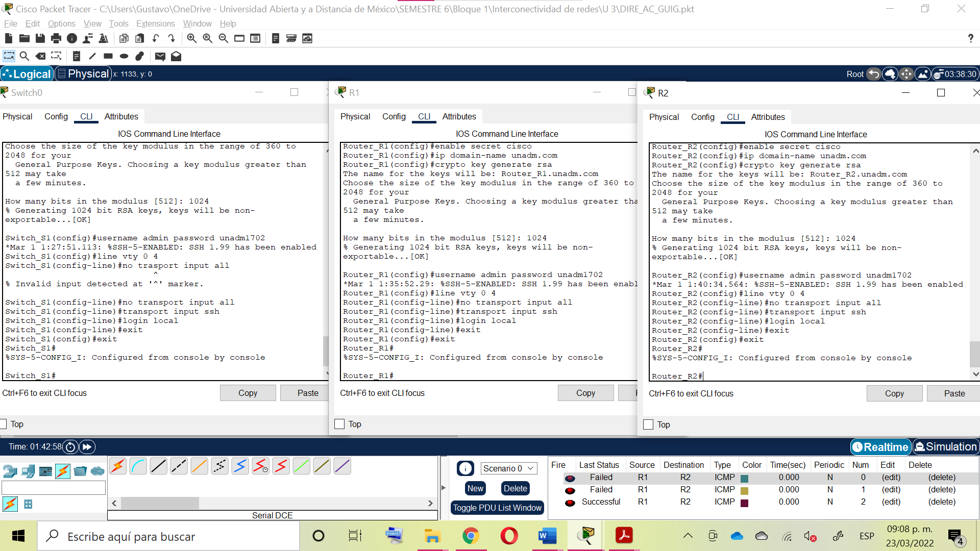Open the Network Information icon

pyautogui.click(x=72, y=38)
